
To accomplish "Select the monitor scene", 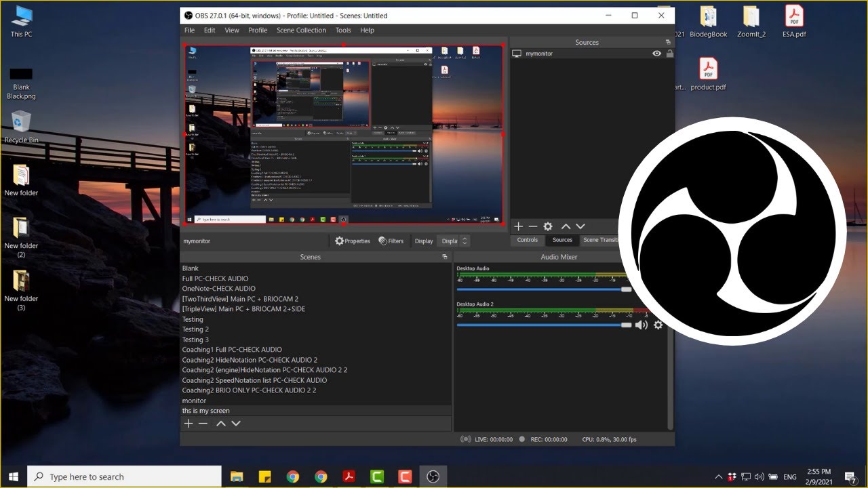I will [315, 401].
